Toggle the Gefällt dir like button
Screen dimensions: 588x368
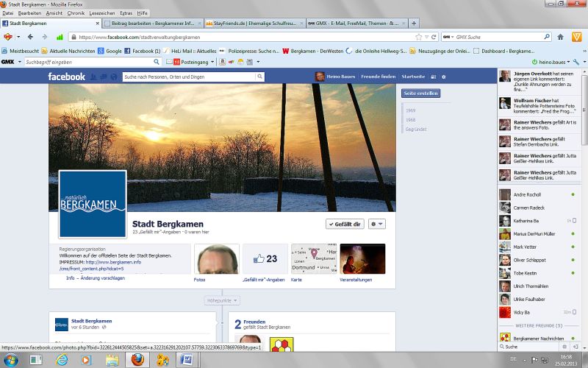click(345, 224)
